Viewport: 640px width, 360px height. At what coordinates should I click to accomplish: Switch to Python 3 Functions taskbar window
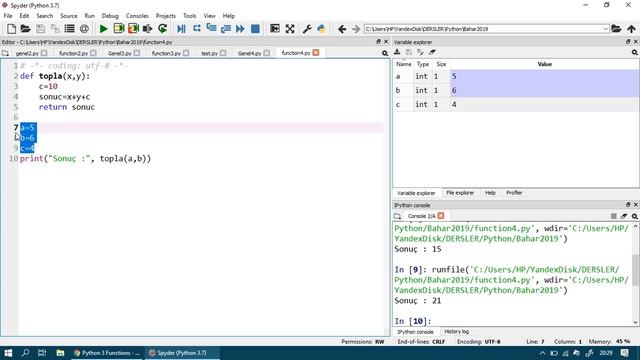pos(107,353)
